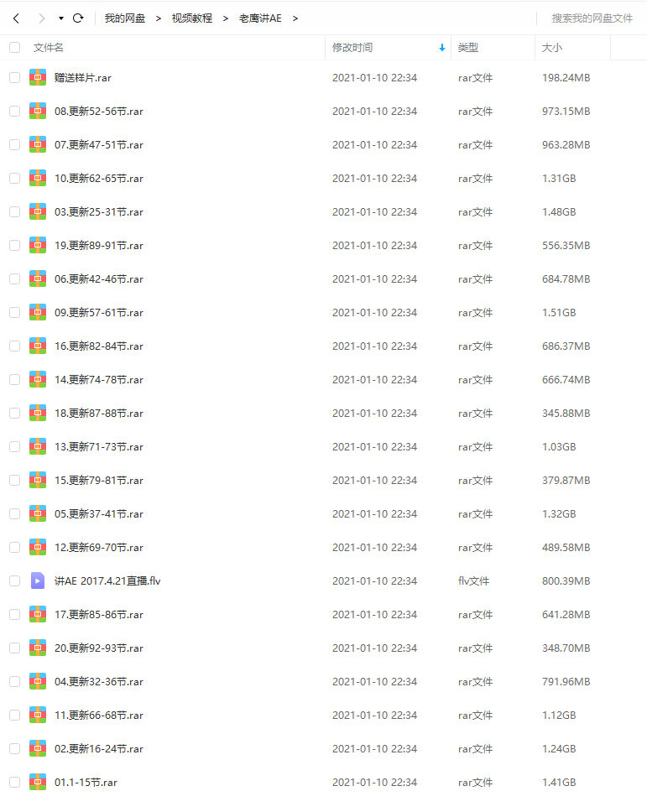
Task: Go back with the left arrow icon
Action: 16,18
